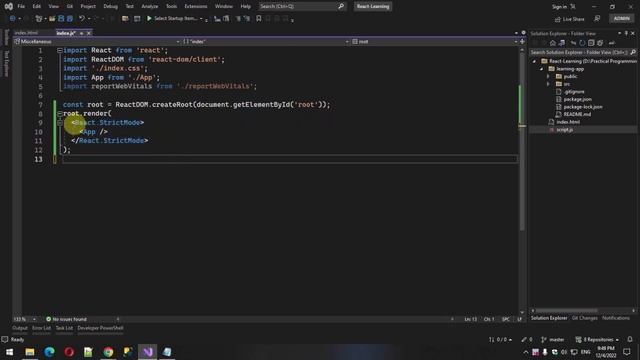Click the Undo arrow in toolbar
640x360 pixels.
[x=82, y=18]
